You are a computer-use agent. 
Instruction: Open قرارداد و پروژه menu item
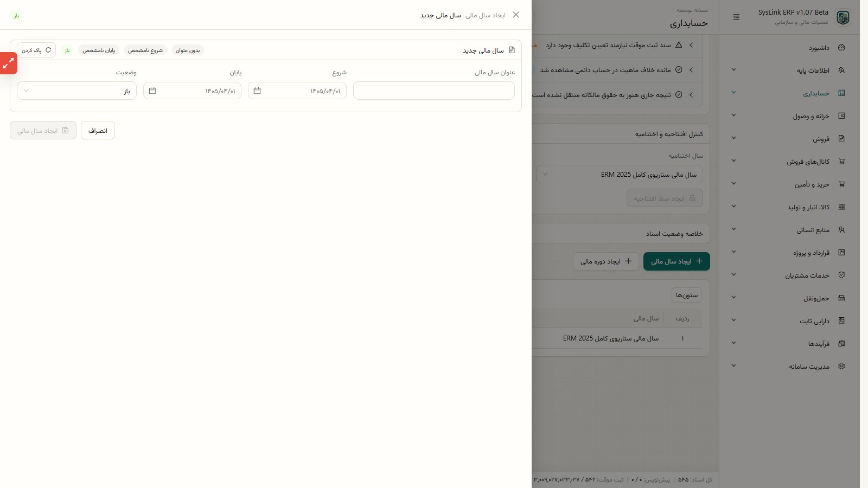click(790, 253)
